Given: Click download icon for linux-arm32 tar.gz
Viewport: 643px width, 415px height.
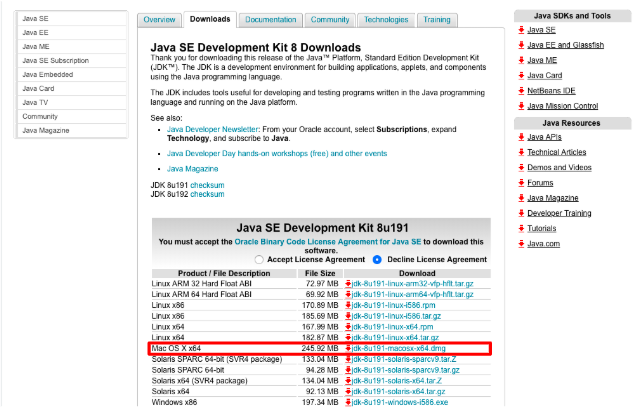Looking at the screenshot, I should coord(348,283).
